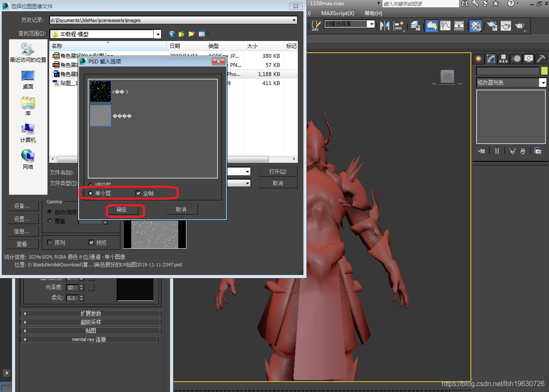
Task: Expand the 扩展参数 rollout
Action: click(91, 313)
